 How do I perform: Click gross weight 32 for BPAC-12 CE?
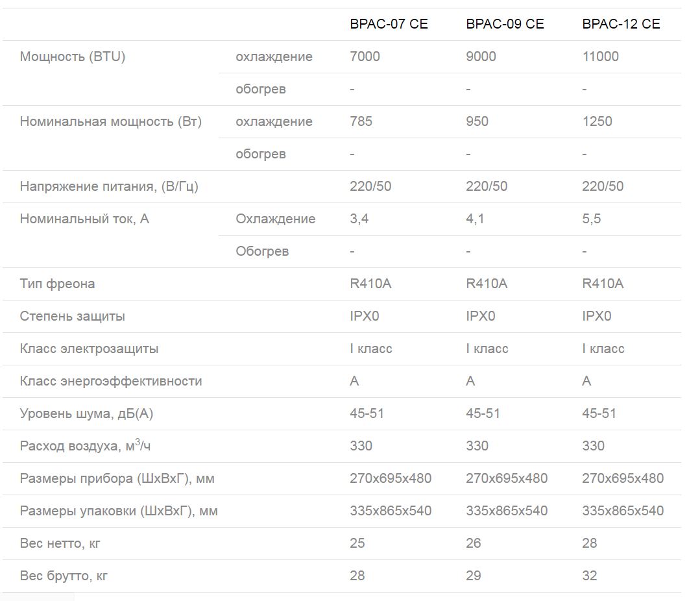tap(589, 576)
